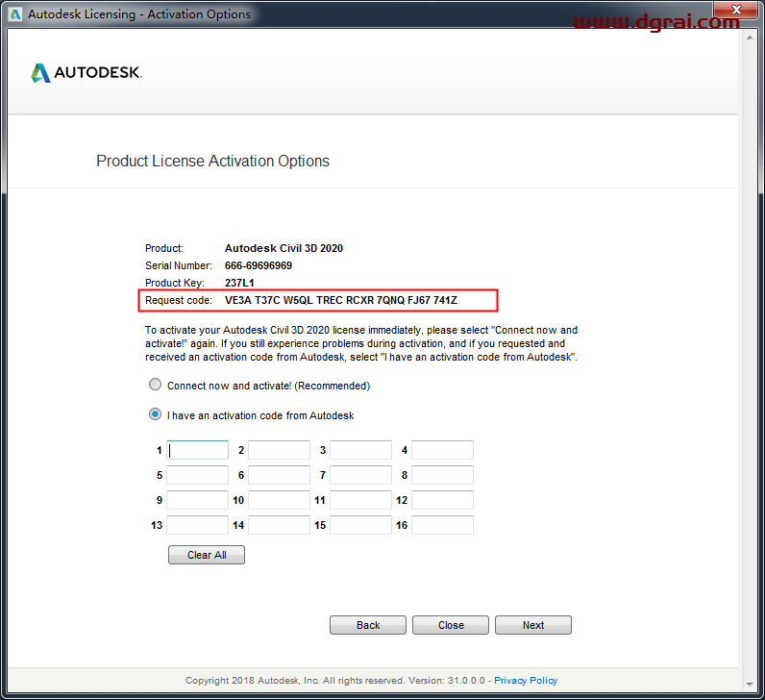765x700 pixels.
Task: Click activation code field 15
Action: (x=360, y=525)
